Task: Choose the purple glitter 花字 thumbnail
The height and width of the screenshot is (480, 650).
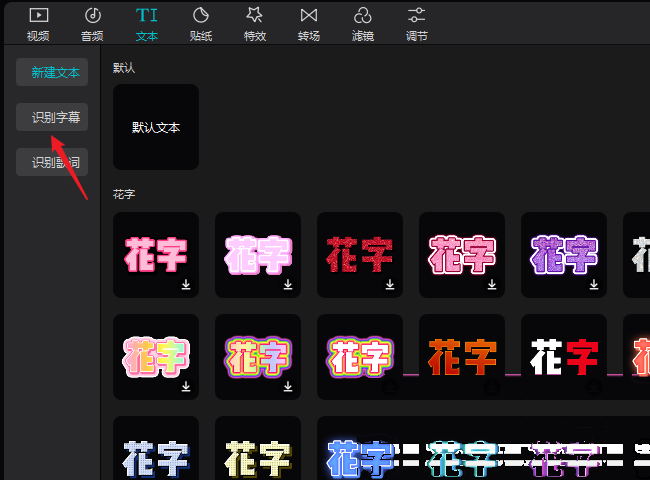Action: pyautogui.click(x=564, y=255)
